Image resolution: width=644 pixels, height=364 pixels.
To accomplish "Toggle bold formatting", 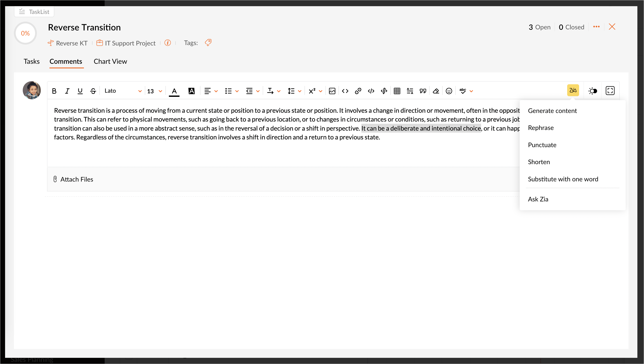I will coord(54,91).
